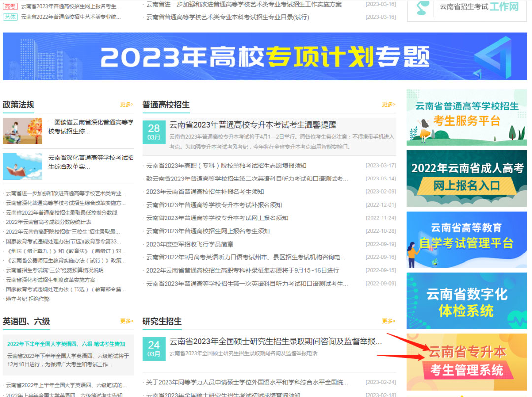Viewport: 532px width, 397px height.
Task: Click the 24 03月 date badge
Action: 154,348
